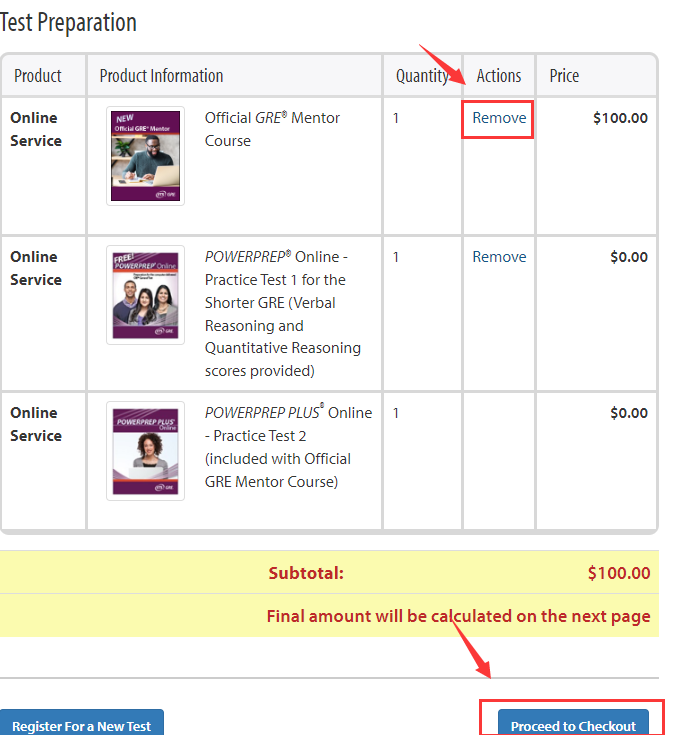Click quantity 1 in the Practice Test 1 row
683x735 pixels.
tap(396, 257)
